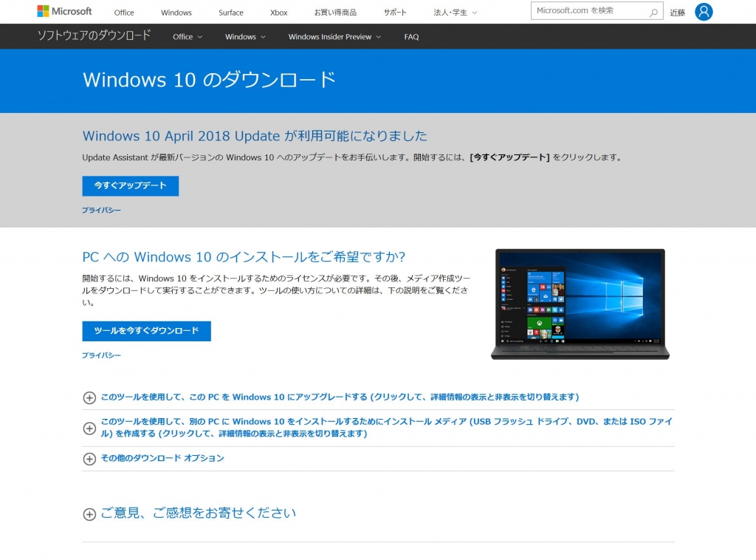Image resolution: width=756 pixels, height=560 pixels.
Task: Click the 今すぐアップデート button
Action: pos(130,185)
